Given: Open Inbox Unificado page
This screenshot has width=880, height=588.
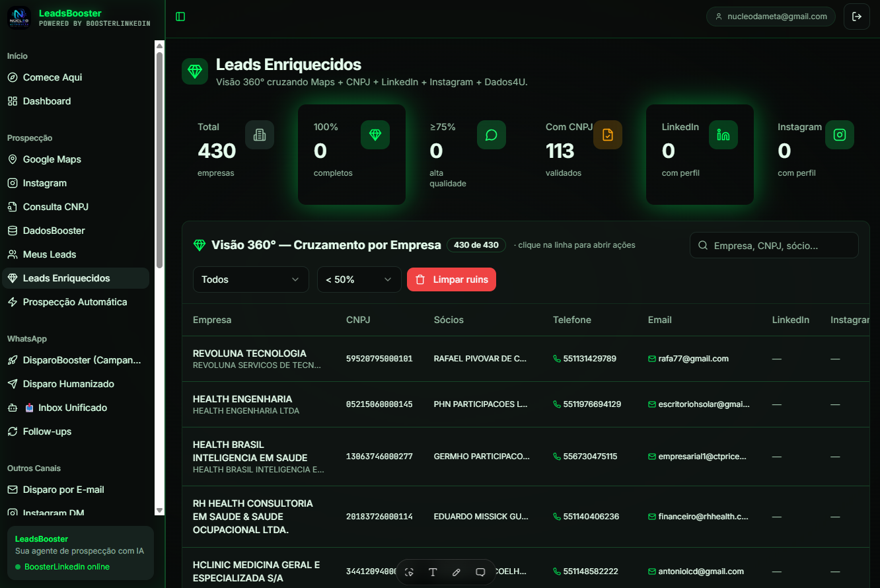Looking at the screenshot, I should pos(76,408).
